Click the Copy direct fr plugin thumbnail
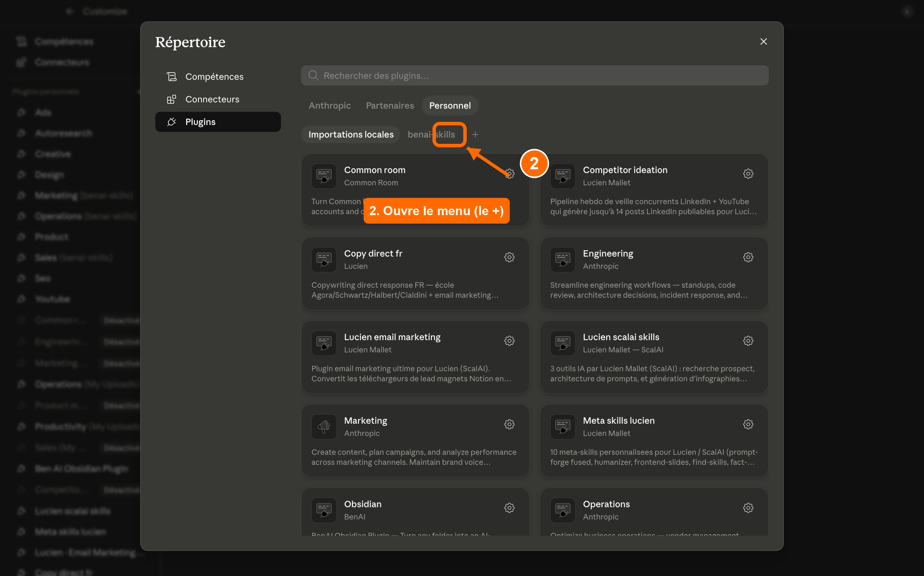 (x=324, y=259)
